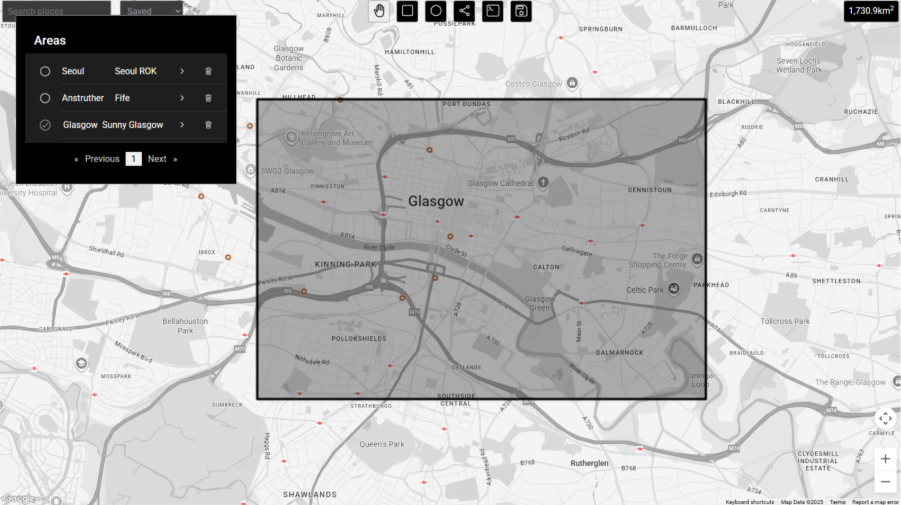901x505 pixels.
Task: Click the save area icon
Action: (520, 11)
